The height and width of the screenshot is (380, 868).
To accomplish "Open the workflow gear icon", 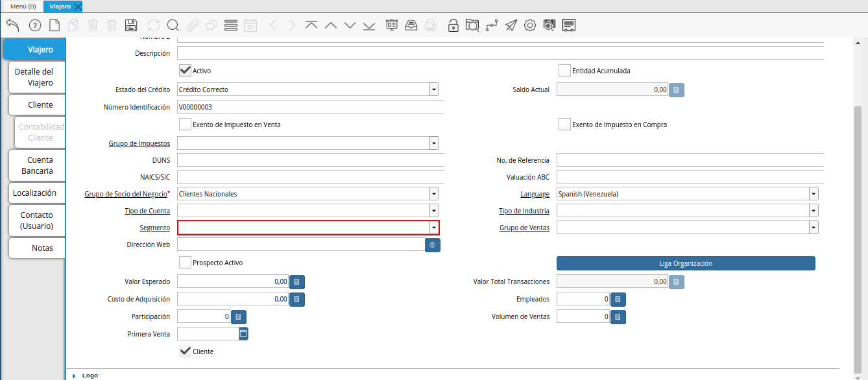I will [530, 25].
